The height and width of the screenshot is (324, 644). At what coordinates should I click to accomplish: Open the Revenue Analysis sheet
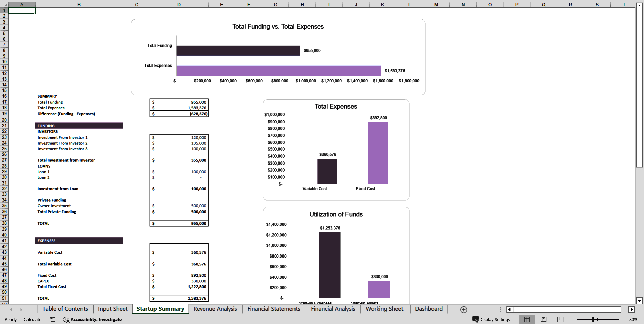pyautogui.click(x=215, y=309)
